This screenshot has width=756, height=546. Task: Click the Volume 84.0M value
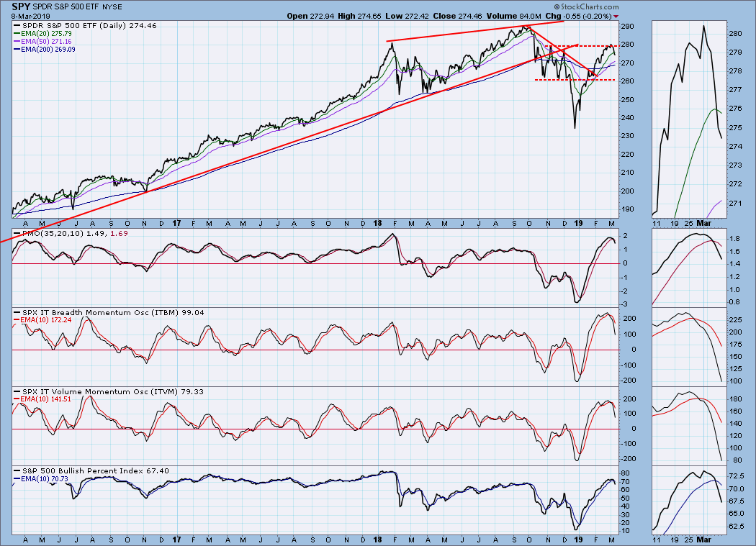tap(513, 16)
